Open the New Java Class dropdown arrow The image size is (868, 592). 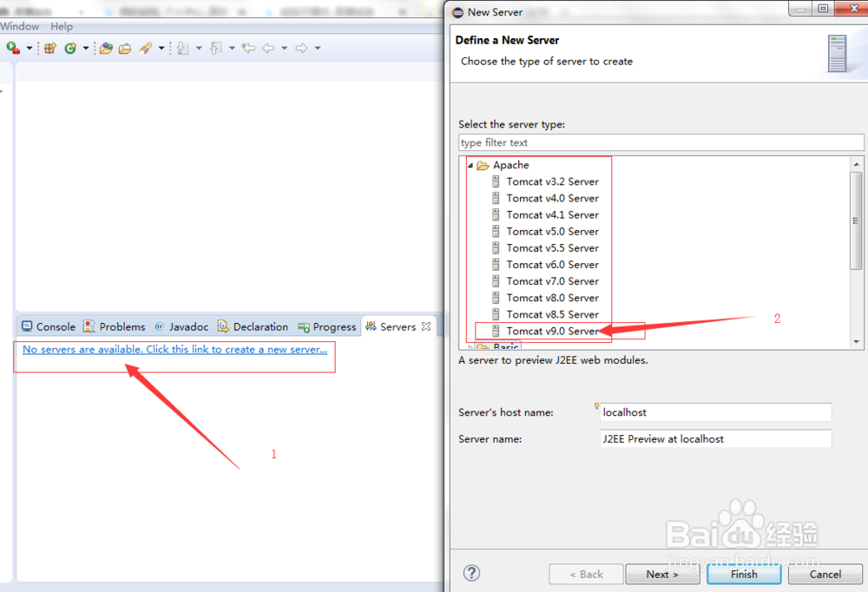pos(86,49)
